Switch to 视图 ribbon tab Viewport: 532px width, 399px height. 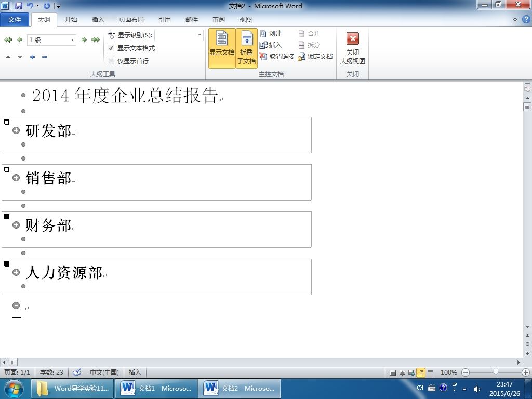pyautogui.click(x=245, y=20)
